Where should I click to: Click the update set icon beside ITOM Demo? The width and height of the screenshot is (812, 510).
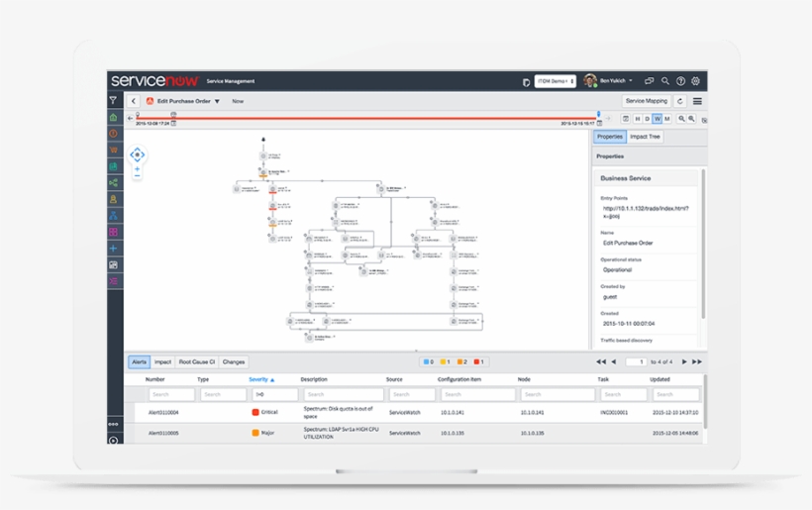coord(526,82)
